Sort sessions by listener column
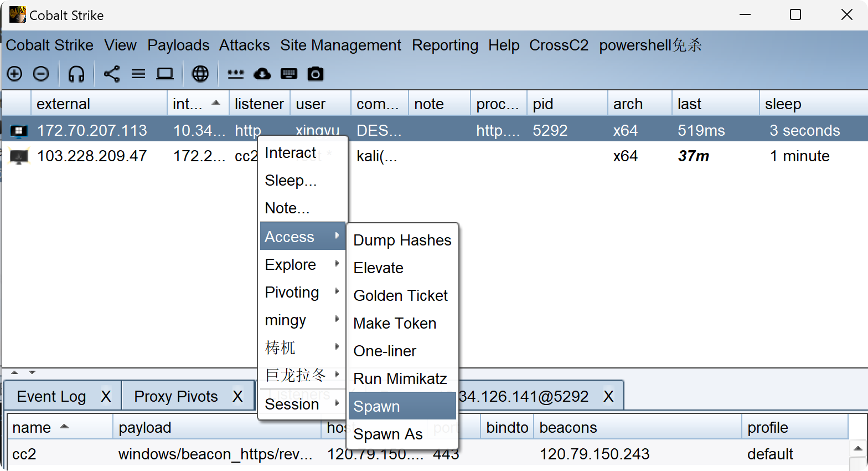 [x=260, y=104]
